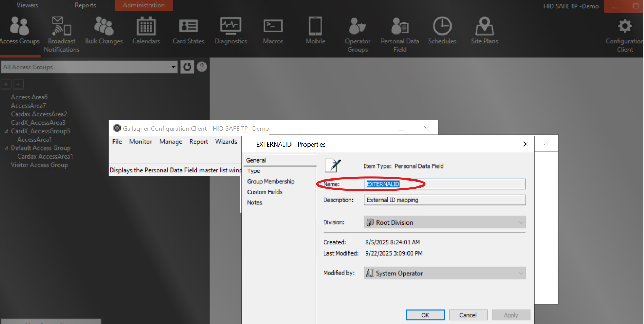Open Card States tool

pos(189,31)
